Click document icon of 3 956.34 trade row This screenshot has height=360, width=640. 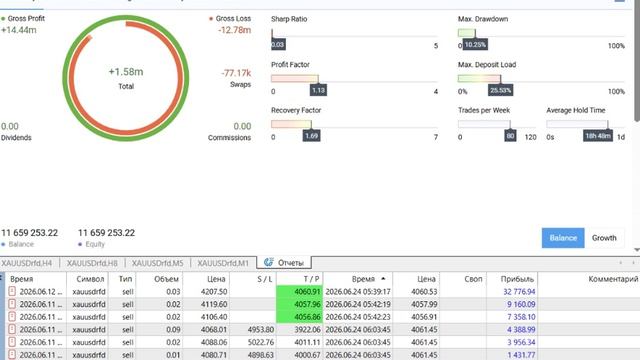pyautogui.click(x=12, y=342)
